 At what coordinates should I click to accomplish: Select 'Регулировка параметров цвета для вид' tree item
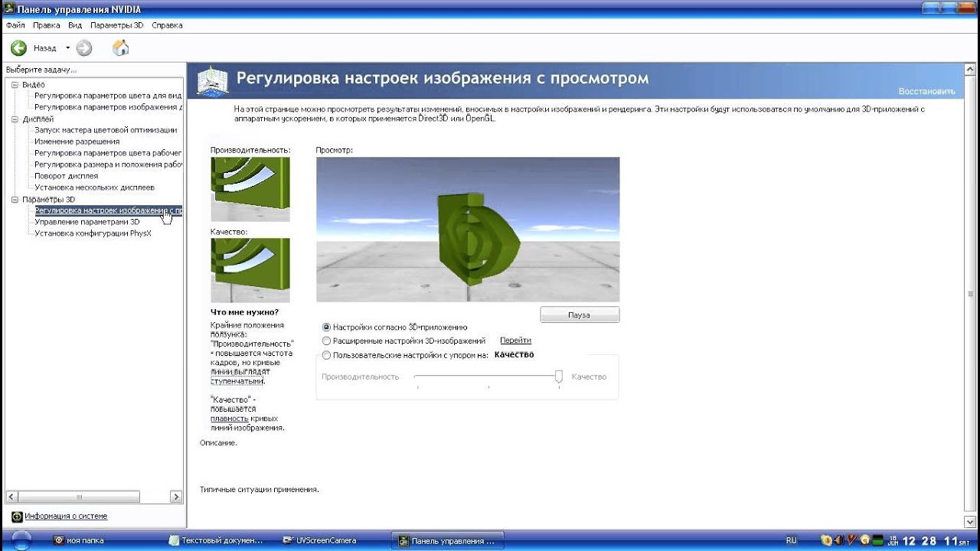point(108,96)
